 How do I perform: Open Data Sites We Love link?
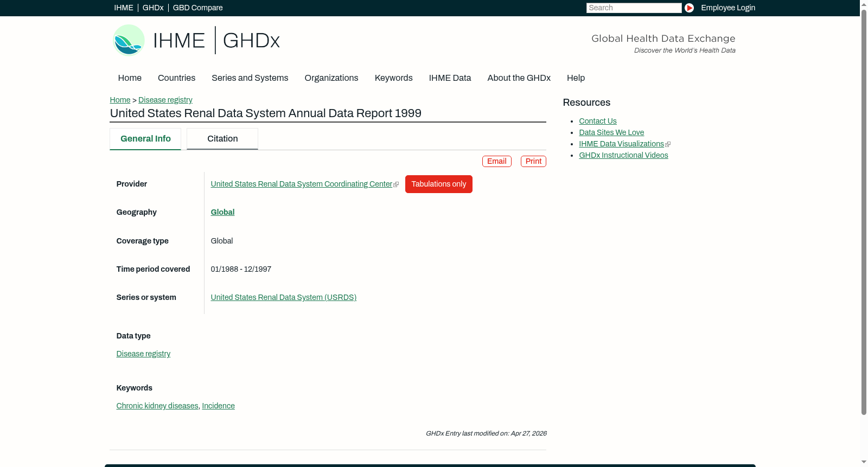(611, 133)
